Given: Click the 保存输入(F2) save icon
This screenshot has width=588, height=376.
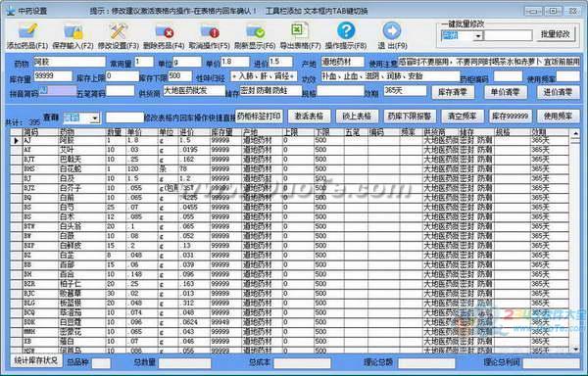Looking at the screenshot, I should (73, 31).
